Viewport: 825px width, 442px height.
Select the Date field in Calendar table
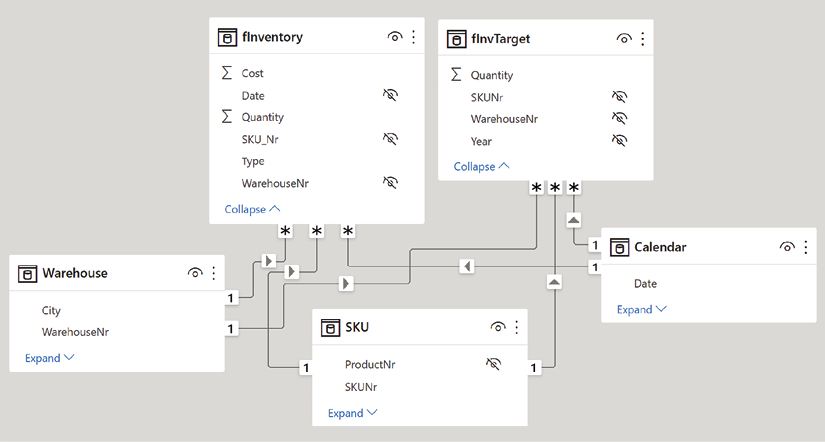[645, 284]
